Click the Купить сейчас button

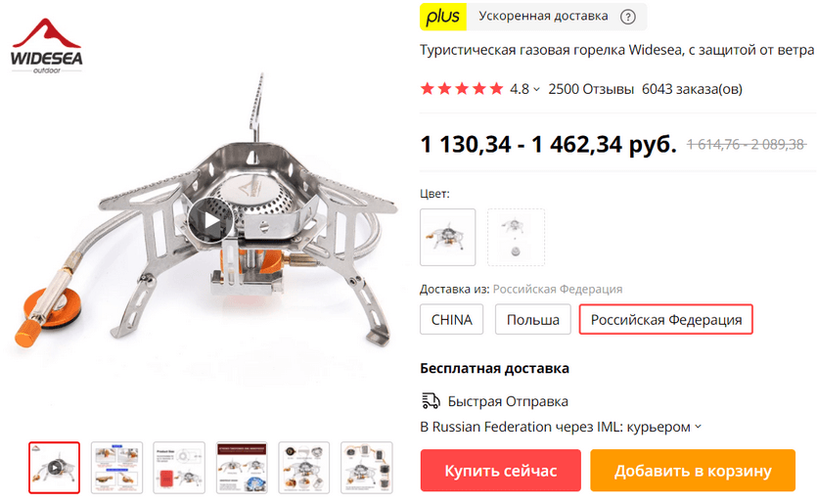click(x=501, y=471)
